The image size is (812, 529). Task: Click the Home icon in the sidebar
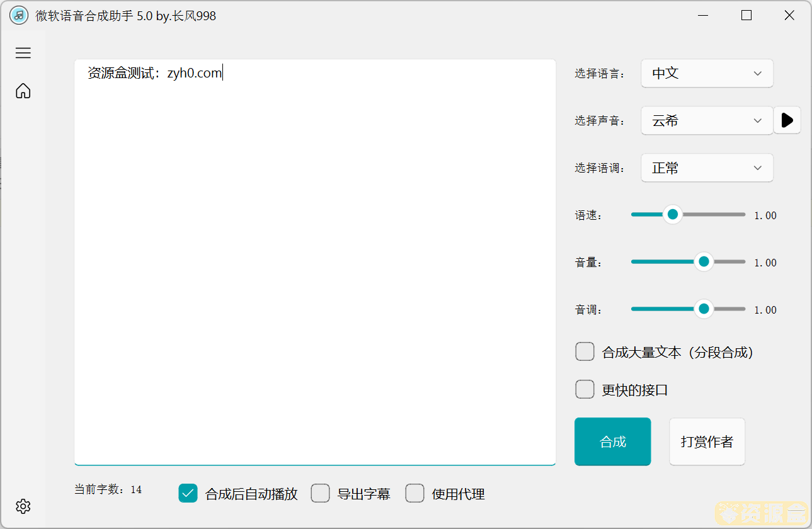pyautogui.click(x=23, y=91)
